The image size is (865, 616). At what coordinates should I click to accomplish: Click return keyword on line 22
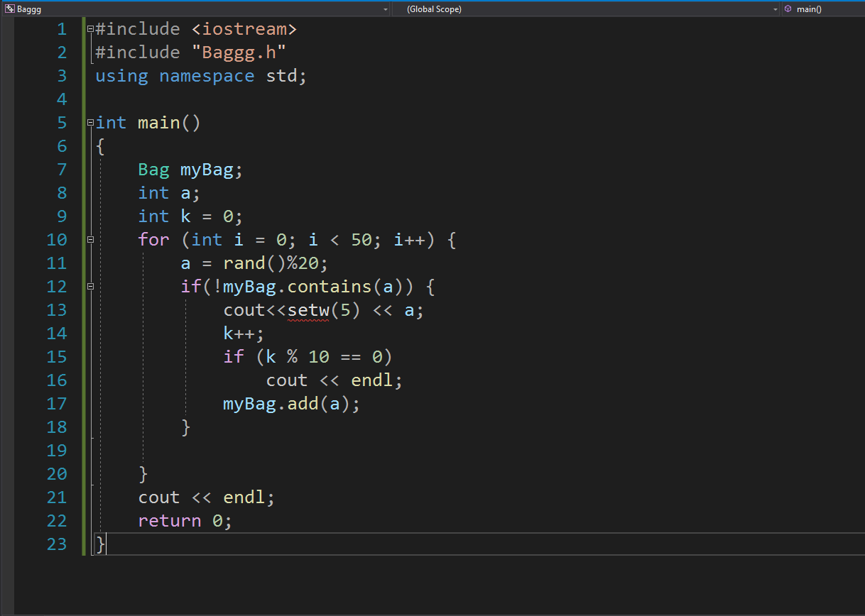tap(170, 521)
